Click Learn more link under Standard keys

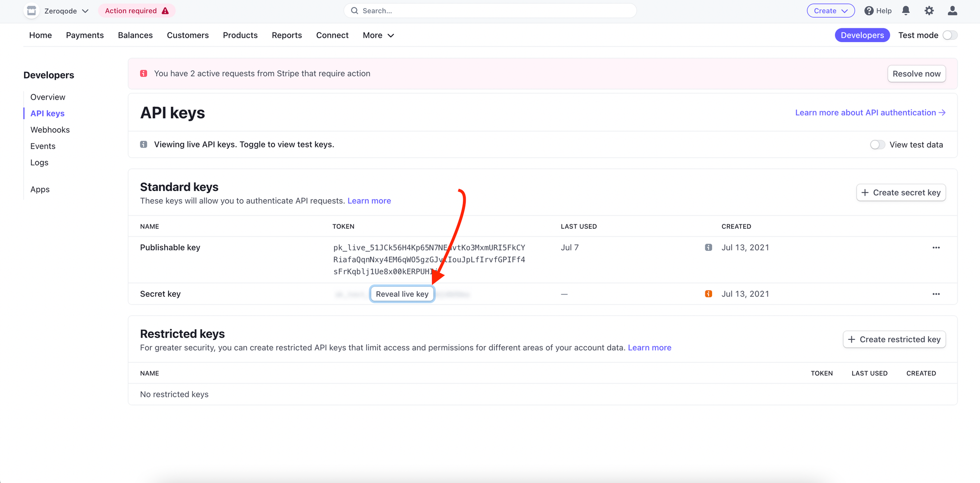[x=369, y=201]
